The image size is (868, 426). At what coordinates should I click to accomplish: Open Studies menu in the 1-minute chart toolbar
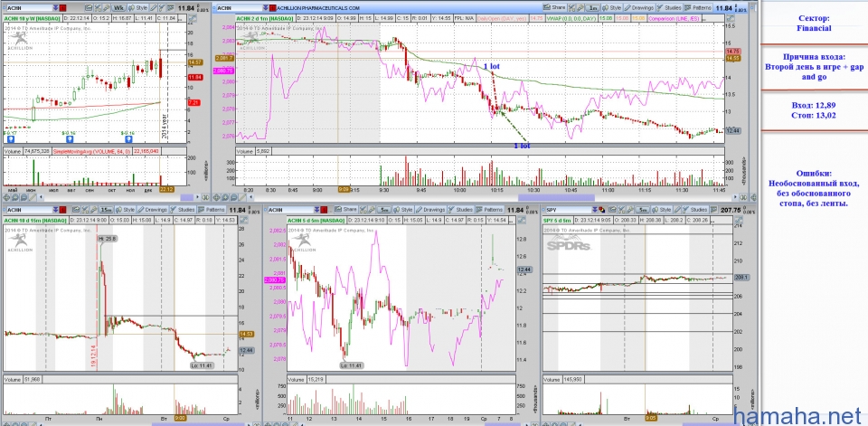669,8
